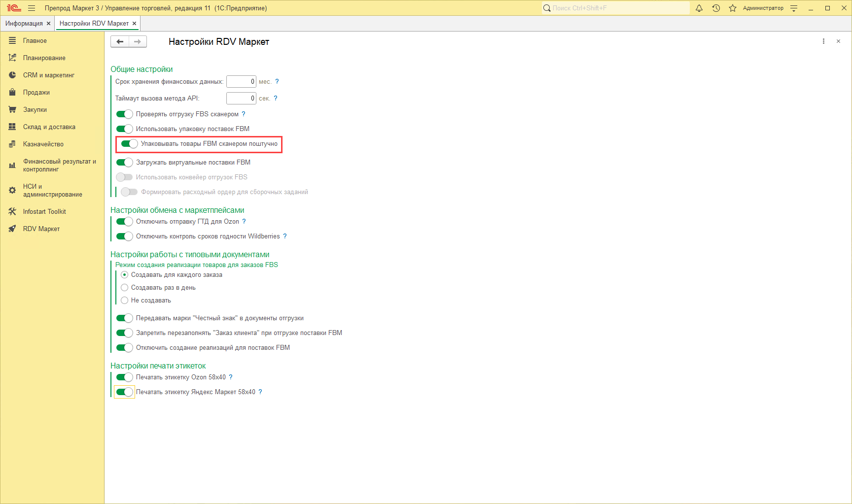Click the Продажи shopping bag icon
This screenshot has width=852, height=504.
[x=12, y=92]
